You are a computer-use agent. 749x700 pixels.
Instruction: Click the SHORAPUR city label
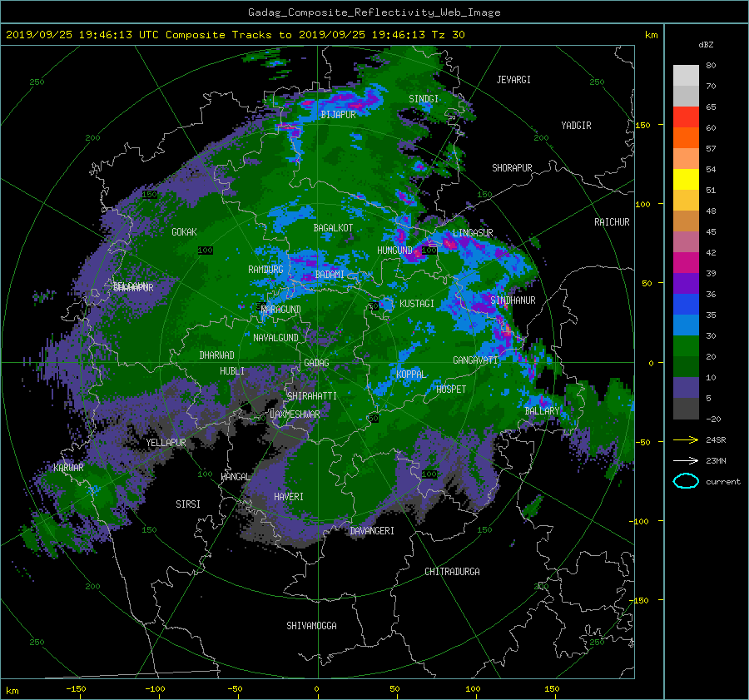512,168
